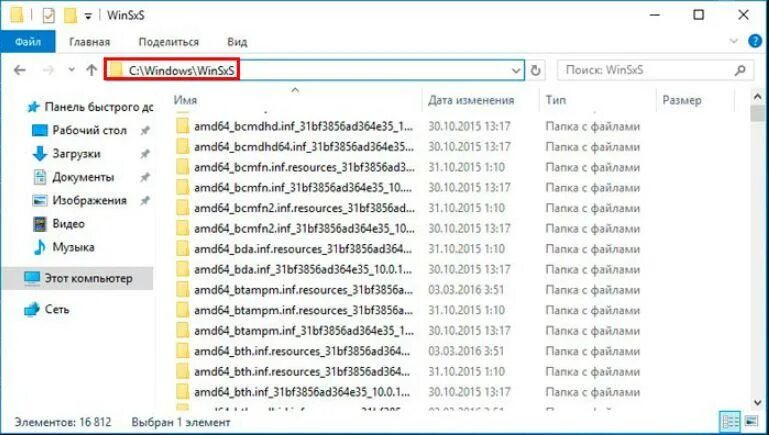Screen dimensions: 769x435
Task: Select folder amd64_bcmfn.inf_31bf3856ad364e35_10...
Action: click(x=304, y=187)
